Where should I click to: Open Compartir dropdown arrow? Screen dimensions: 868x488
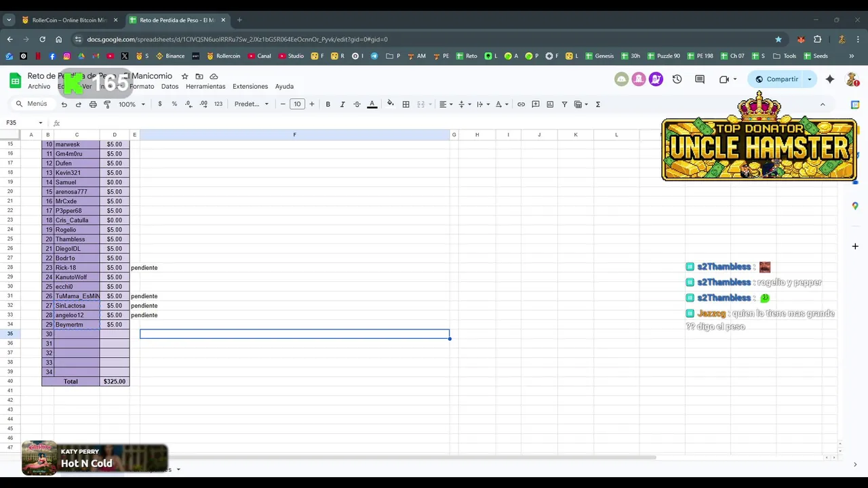(x=809, y=79)
